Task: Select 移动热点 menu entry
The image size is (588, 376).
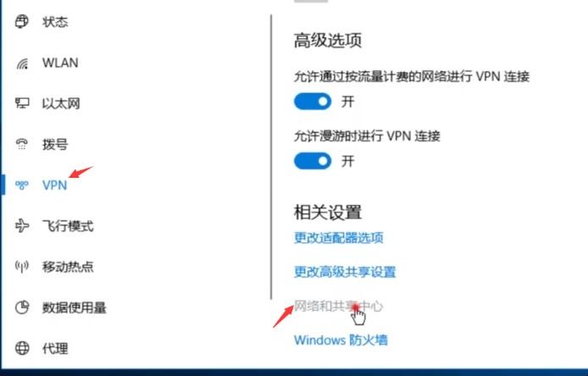Action: [68, 267]
